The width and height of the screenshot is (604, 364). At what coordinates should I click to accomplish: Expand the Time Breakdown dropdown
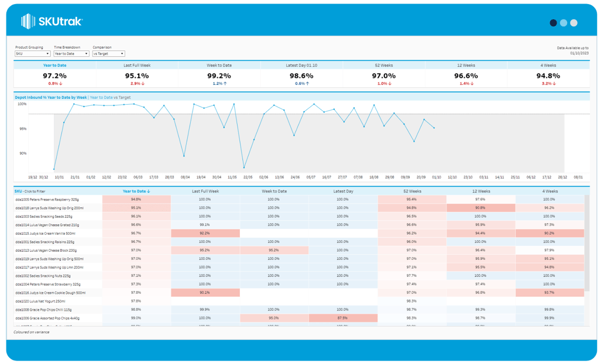(71, 54)
